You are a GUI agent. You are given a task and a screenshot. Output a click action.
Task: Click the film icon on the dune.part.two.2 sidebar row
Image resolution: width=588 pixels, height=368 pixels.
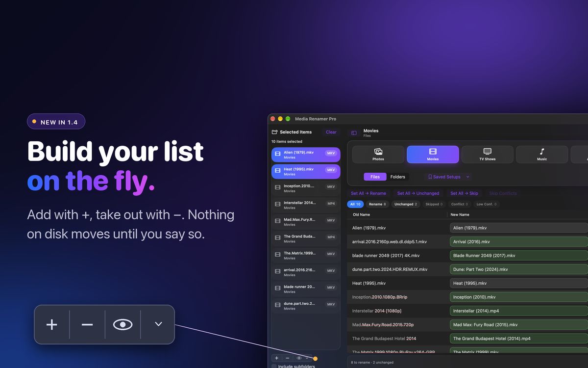(278, 305)
